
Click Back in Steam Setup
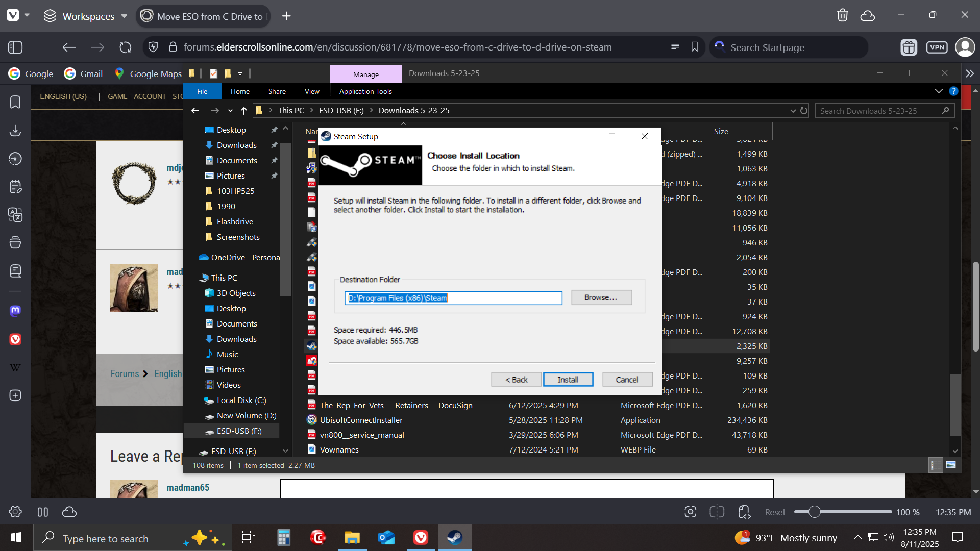[517, 380]
